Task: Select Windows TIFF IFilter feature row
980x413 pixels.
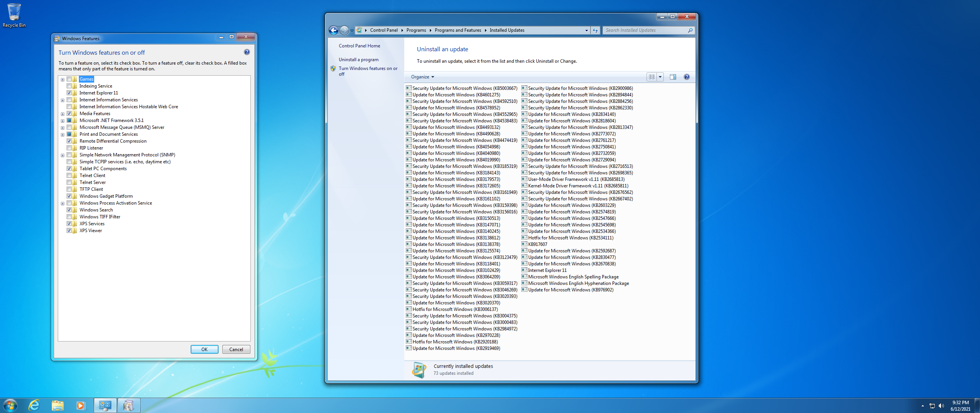Action: point(100,217)
